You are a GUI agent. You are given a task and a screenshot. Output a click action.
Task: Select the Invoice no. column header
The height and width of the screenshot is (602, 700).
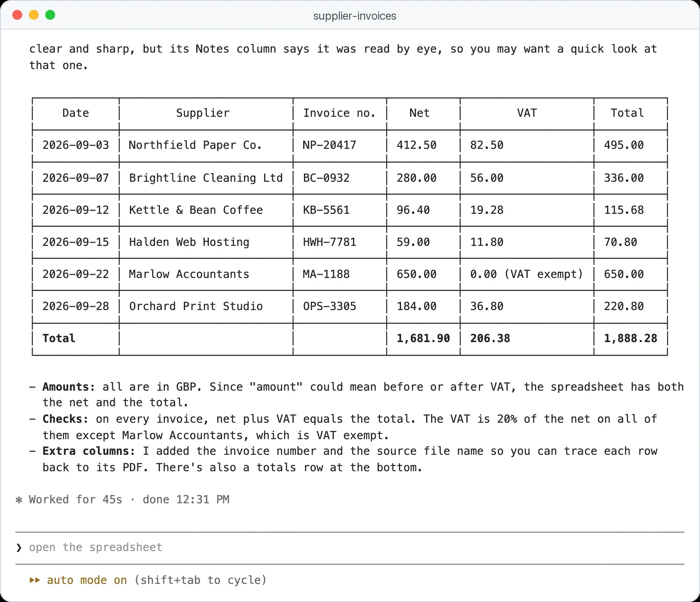click(339, 113)
